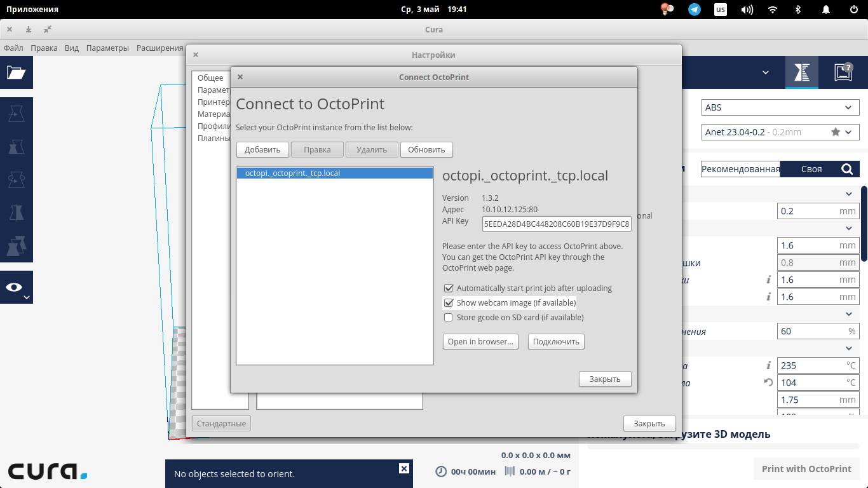
Task: Open the printer selector arrow in the top bar
Action: click(x=766, y=72)
